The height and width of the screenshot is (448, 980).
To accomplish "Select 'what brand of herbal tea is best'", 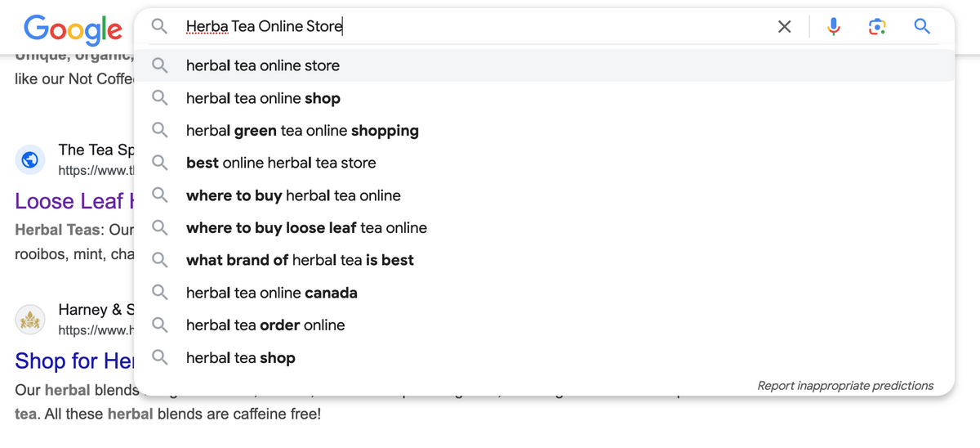I will 544,260.
